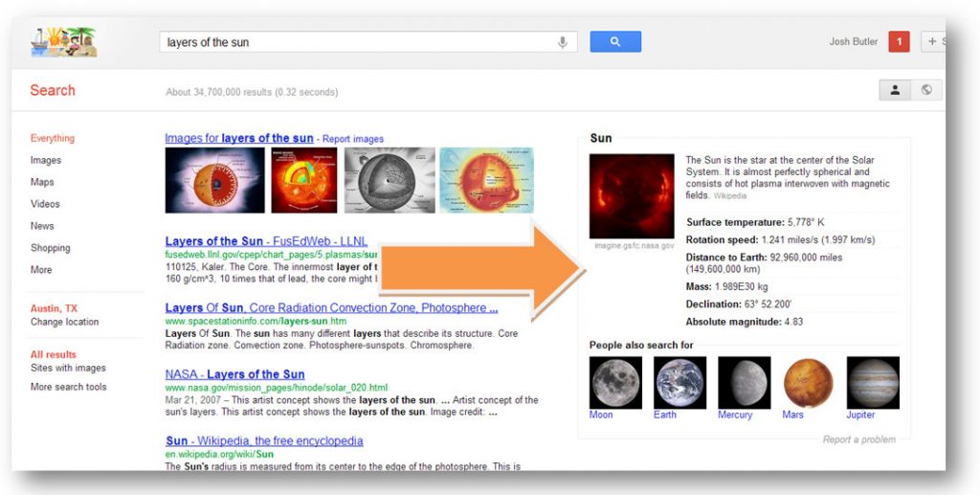Screen dimensions: 980x495
Task: Click Earth text link
Action: 665,415
